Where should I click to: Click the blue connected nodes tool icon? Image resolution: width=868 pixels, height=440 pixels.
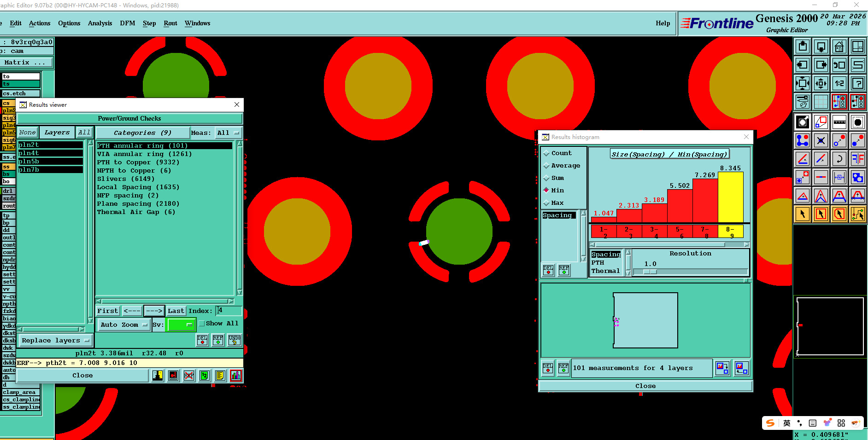[803, 140]
